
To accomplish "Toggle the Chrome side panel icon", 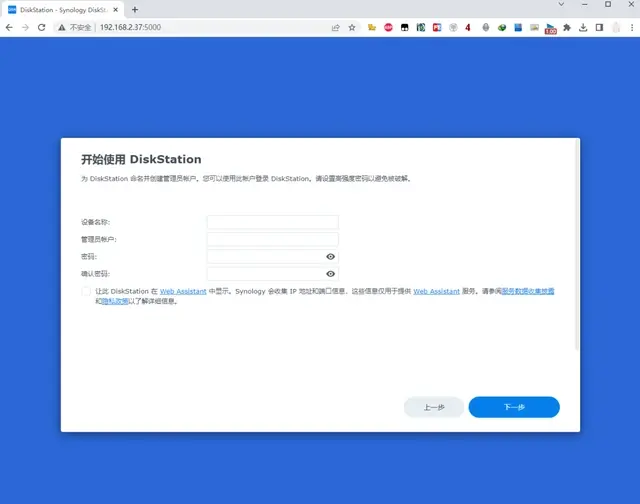I will point(600,27).
